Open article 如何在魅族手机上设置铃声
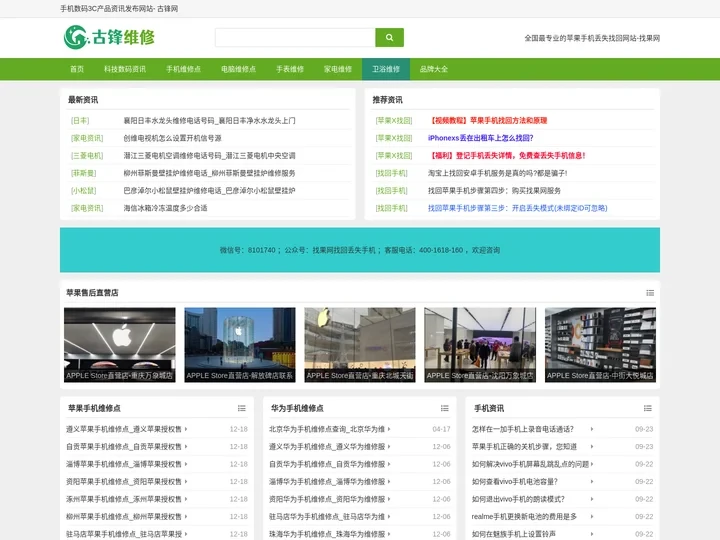720x540 pixels. click(x=514, y=534)
